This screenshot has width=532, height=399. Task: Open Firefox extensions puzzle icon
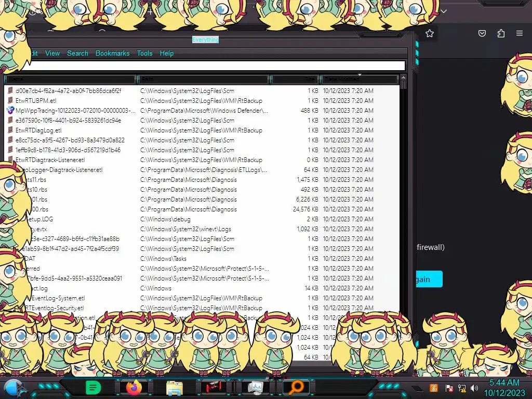(x=501, y=33)
